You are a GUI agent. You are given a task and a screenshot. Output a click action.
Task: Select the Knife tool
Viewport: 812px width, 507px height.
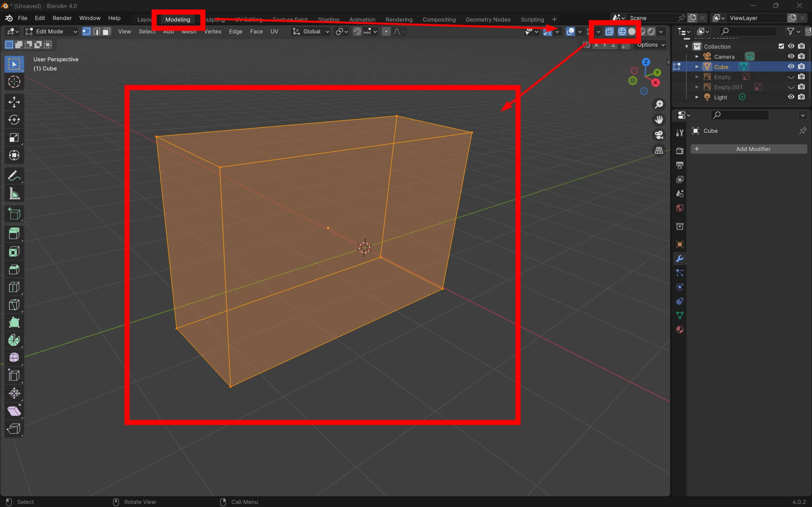pos(14,305)
